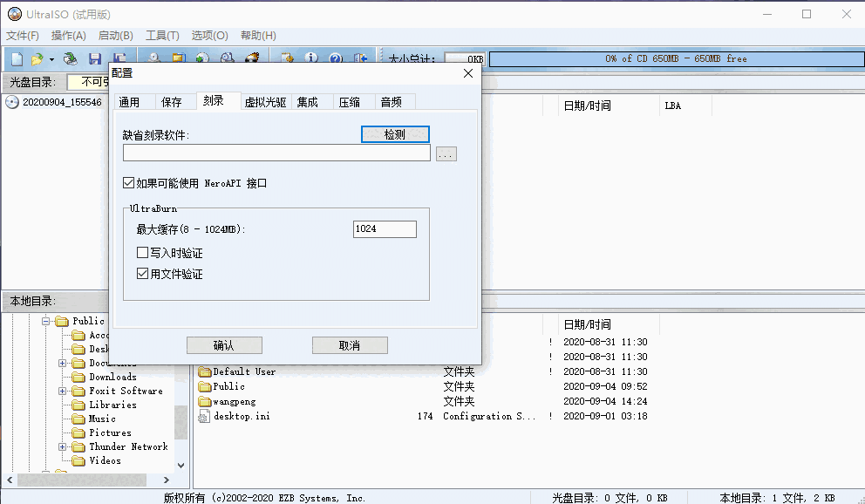This screenshot has width=865, height=504.
Task: Confirm settings with the 确认 button
Action: [224, 344]
